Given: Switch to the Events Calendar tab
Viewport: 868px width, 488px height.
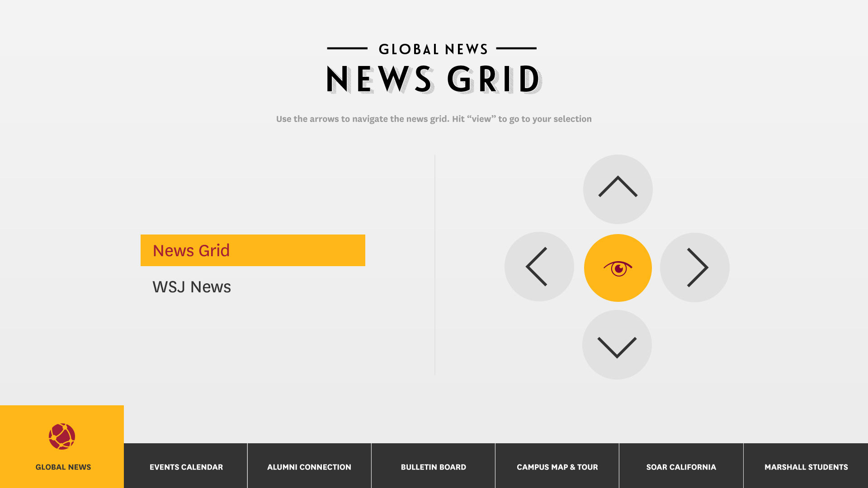Looking at the screenshot, I should pyautogui.click(x=186, y=467).
